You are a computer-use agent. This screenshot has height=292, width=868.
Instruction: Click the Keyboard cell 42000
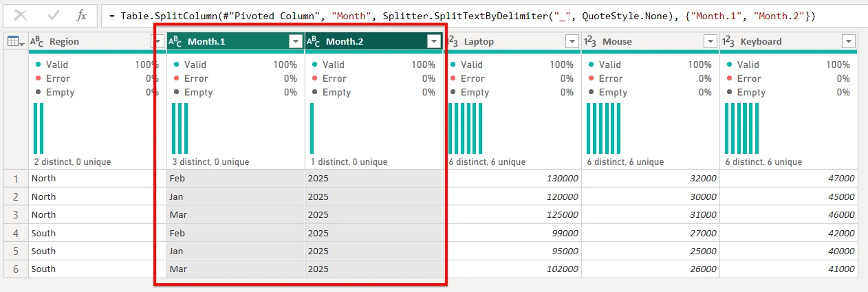tap(788, 233)
